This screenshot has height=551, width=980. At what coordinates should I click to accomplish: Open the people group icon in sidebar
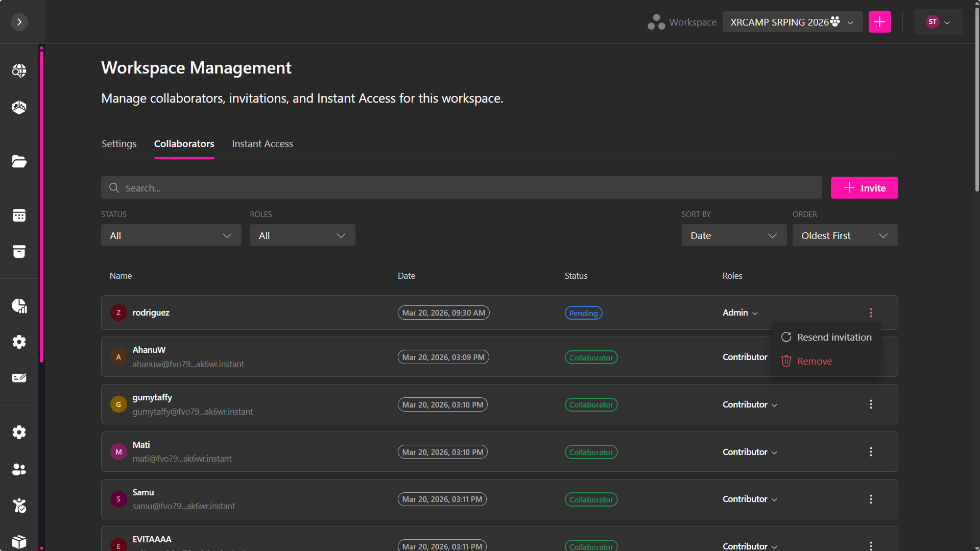point(19,469)
